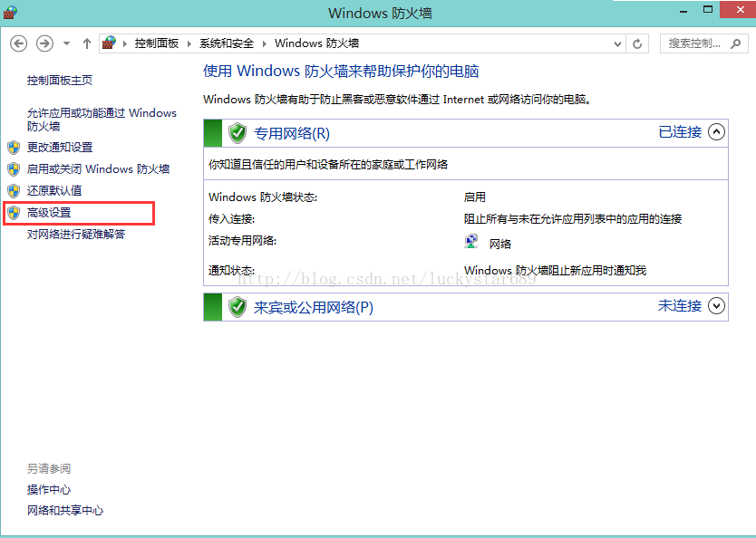756x538 pixels.
Task: Click 还原默认值 link
Action: [54, 191]
